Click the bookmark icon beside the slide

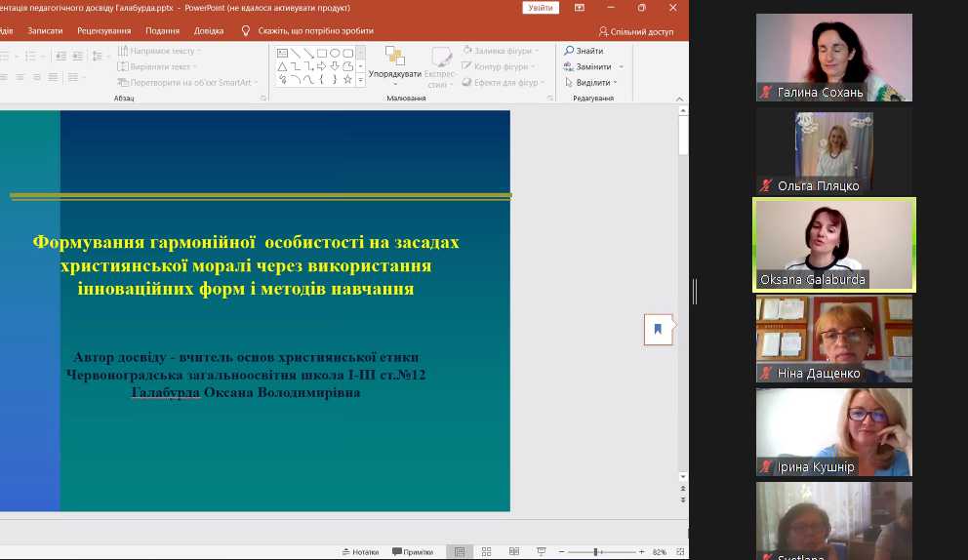[x=658, y=329]
